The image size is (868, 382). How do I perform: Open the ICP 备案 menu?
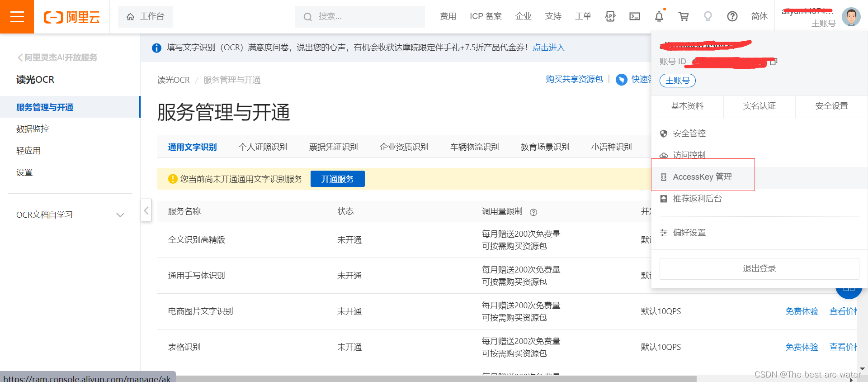(x=486, y=17)
